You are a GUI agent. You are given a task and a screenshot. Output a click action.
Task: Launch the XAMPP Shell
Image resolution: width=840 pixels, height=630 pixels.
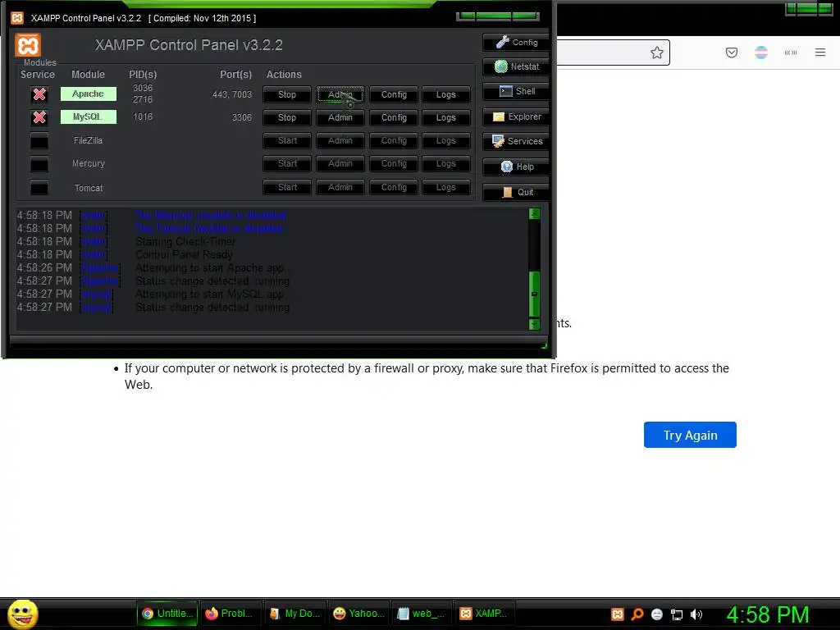(515, 92)
